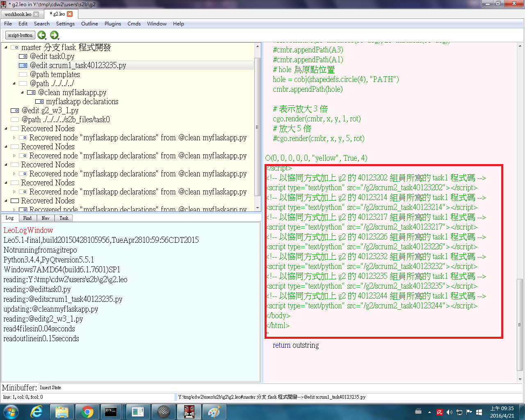Viewport: 525px width, 420px height.
Task: Click the script-button toolbar button
Action: point(20,35)
